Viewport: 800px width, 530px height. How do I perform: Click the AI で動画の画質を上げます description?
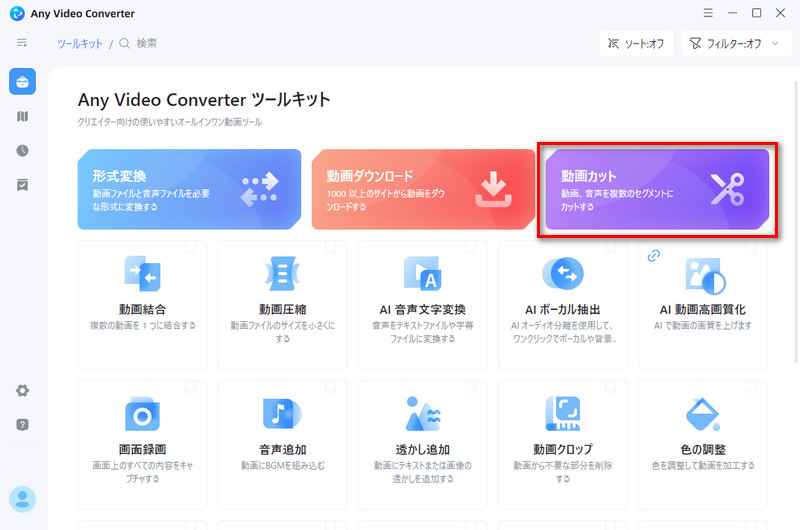pyautogui.click(x=703, y=325)
